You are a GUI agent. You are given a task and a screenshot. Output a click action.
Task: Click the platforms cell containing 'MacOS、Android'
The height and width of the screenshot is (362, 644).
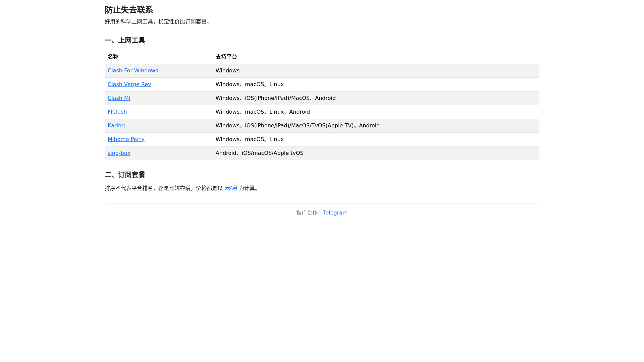(376, 98)
